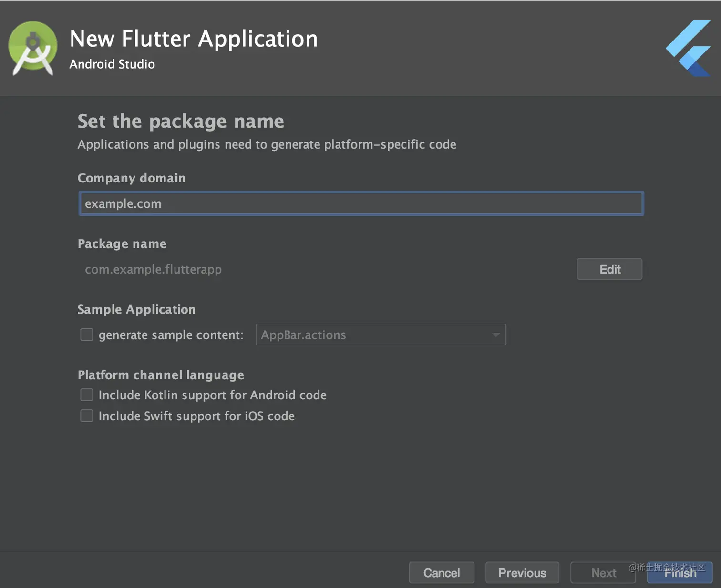Click the Android Studio logo icon

tap(32, 48)
